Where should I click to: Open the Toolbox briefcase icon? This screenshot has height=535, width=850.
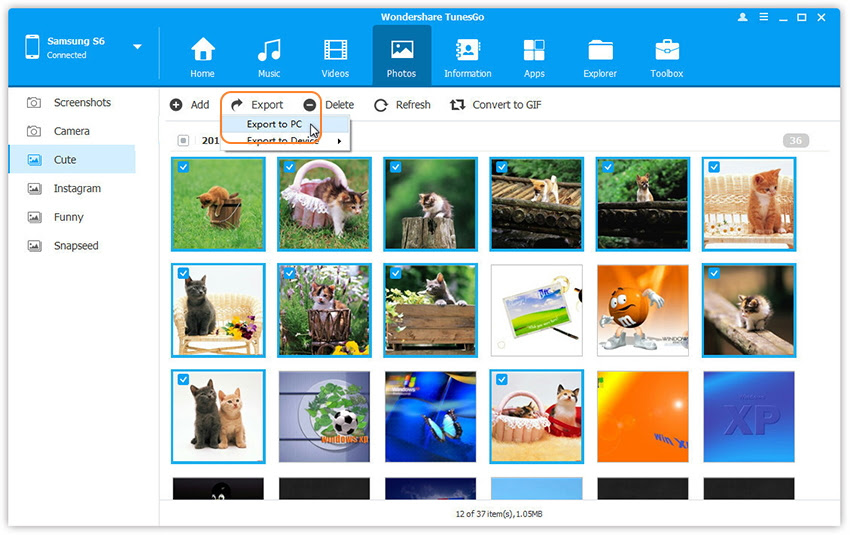tap(667, 50)
